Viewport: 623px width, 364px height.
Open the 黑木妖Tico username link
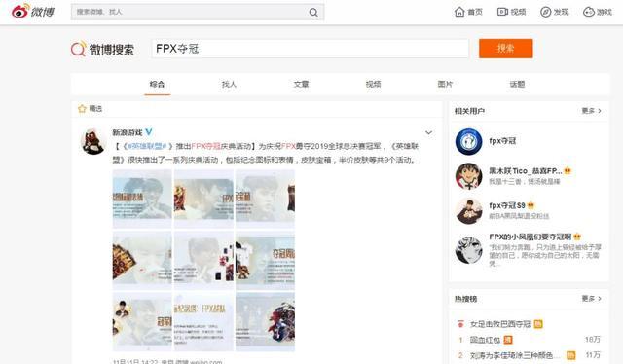tap(526, 171)
